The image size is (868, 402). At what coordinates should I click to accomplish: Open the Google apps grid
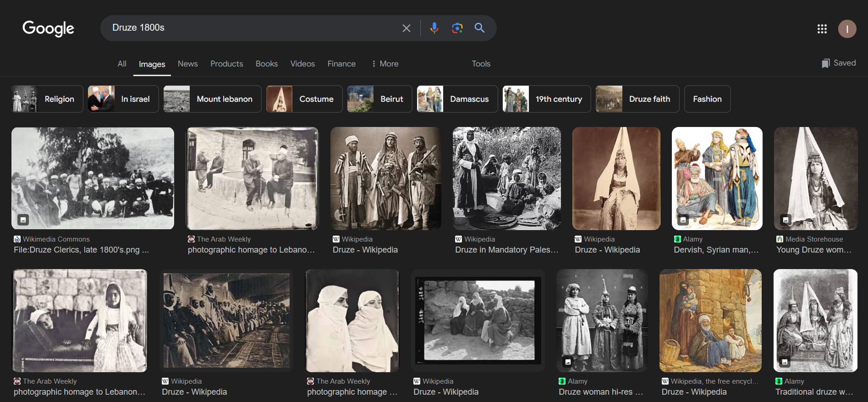tap(822, 29)
